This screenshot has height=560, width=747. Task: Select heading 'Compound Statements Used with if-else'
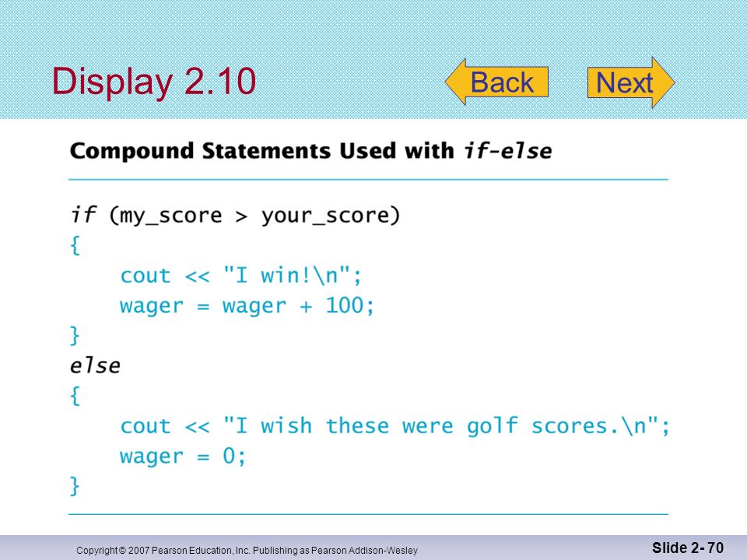click(x=310, y=151)
